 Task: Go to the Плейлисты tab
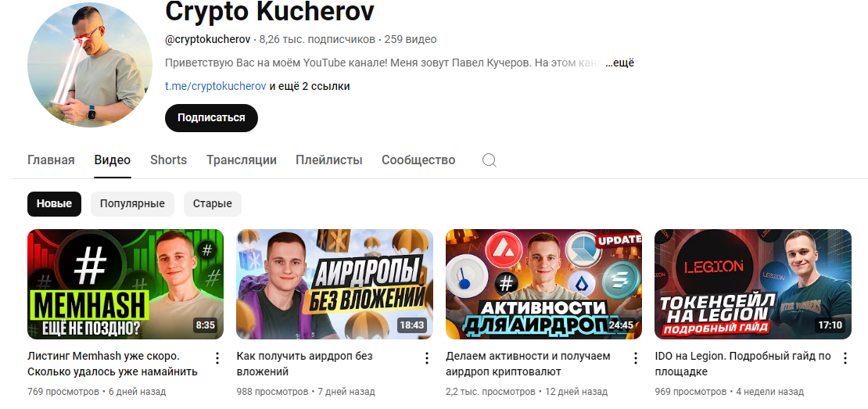click(328, 160)
